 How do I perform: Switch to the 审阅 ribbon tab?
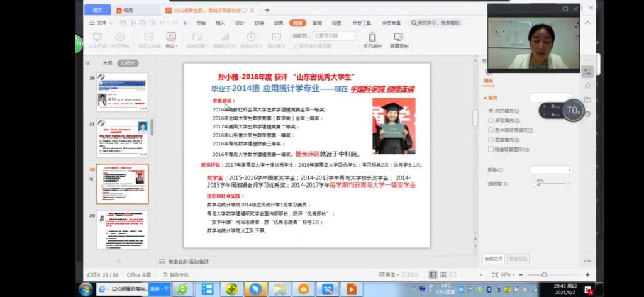(x=317, y=23)
